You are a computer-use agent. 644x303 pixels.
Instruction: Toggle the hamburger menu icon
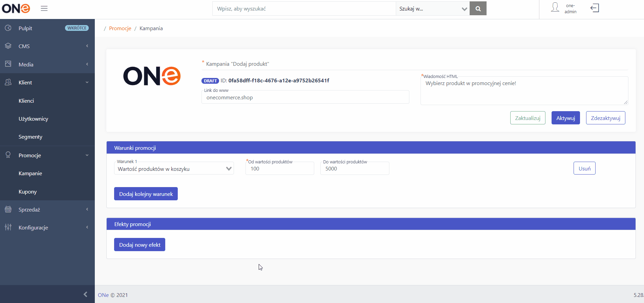pos(44,8)
